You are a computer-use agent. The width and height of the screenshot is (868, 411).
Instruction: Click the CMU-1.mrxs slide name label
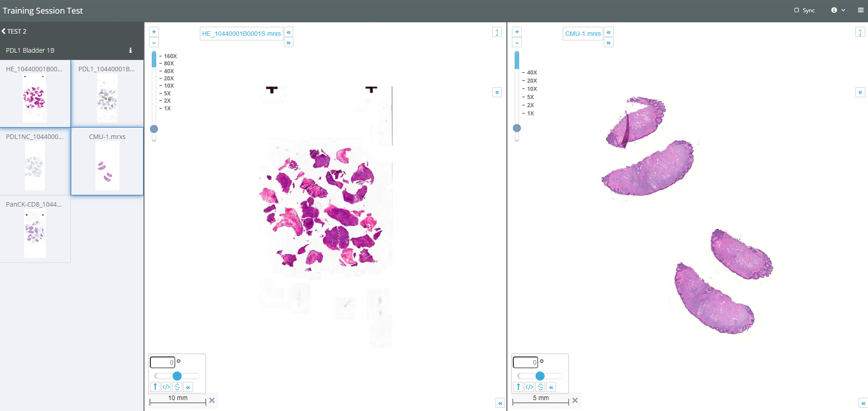[583, 34]
